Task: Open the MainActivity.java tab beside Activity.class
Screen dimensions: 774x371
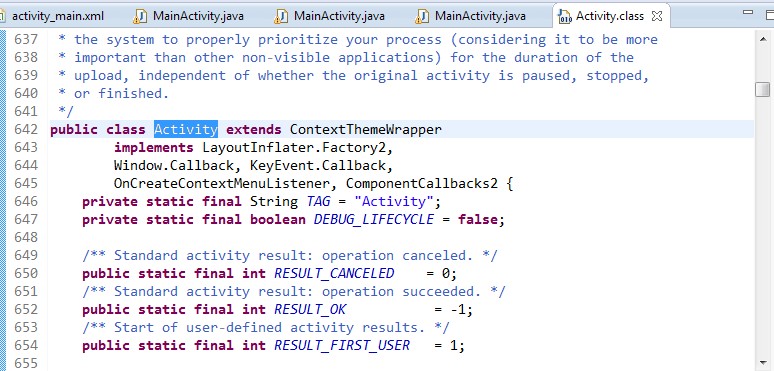Action: (471, 16)
